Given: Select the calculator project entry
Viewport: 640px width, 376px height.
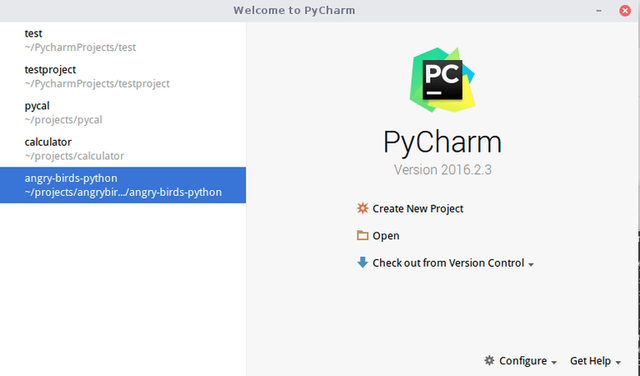Looking at the screenshot, I should click(x=123, y=149).
